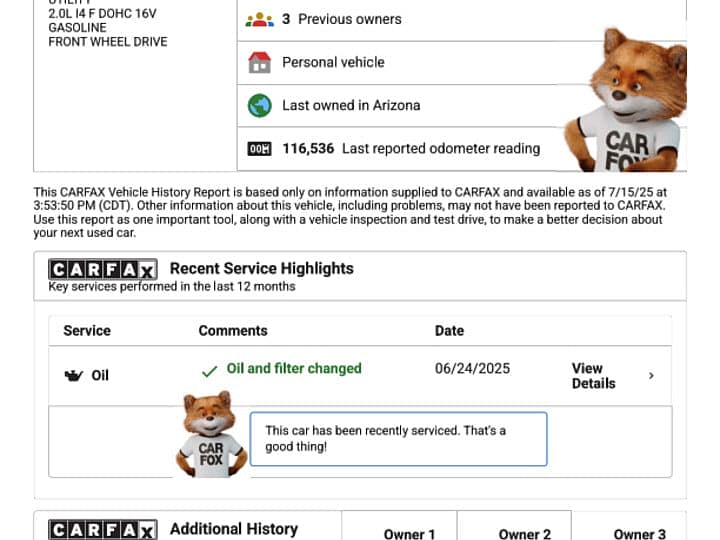This screenshot has width=720, height=540.
Task: Click the GASOLINE fuel type text
Action: click(77, 28)
